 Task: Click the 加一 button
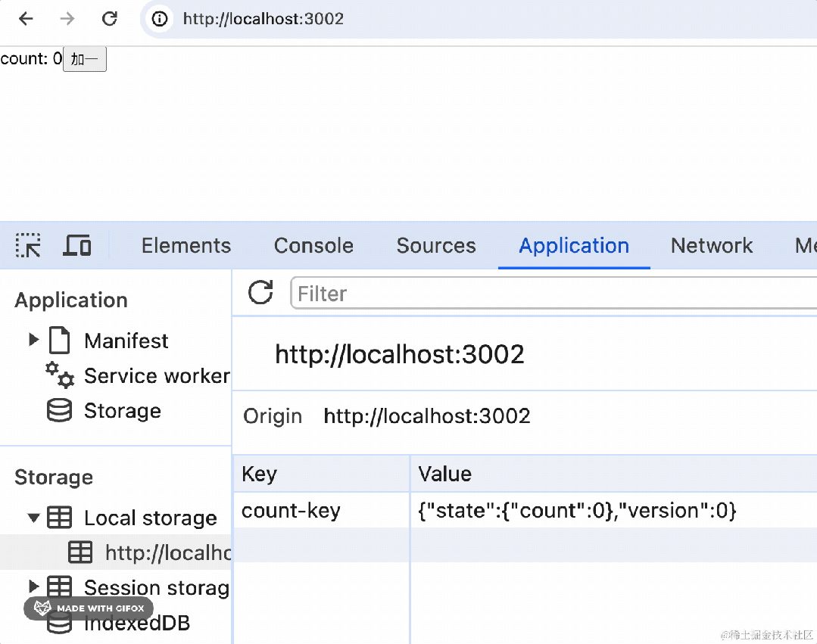[85, 60]
